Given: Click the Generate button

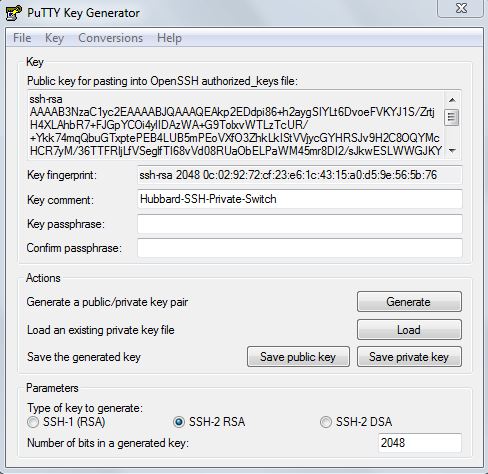Looking at the screenshot, I should pos(409,302).
